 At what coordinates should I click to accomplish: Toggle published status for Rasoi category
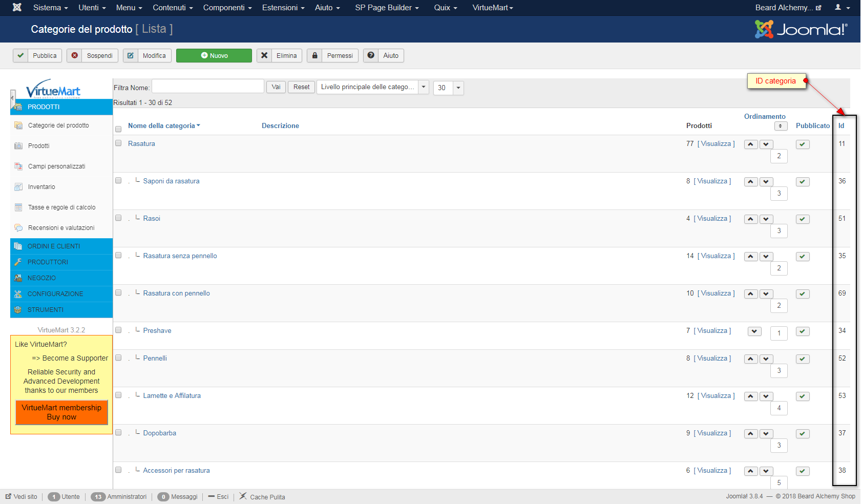803,219
